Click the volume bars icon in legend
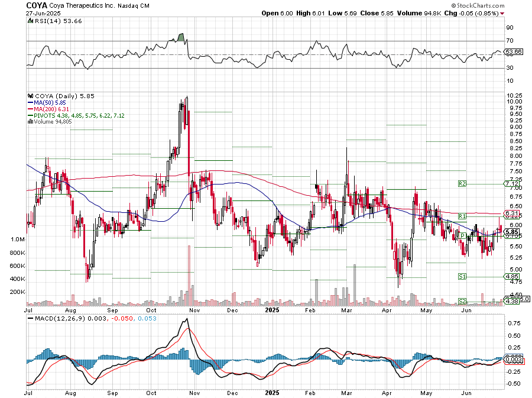 pyautogui.click(x=31, y=122)
